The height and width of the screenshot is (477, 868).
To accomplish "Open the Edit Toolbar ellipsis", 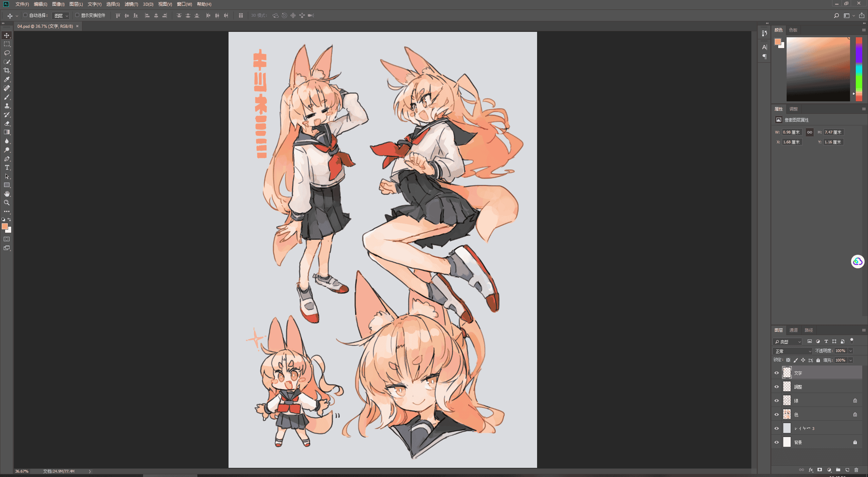I will coord(7,211).
